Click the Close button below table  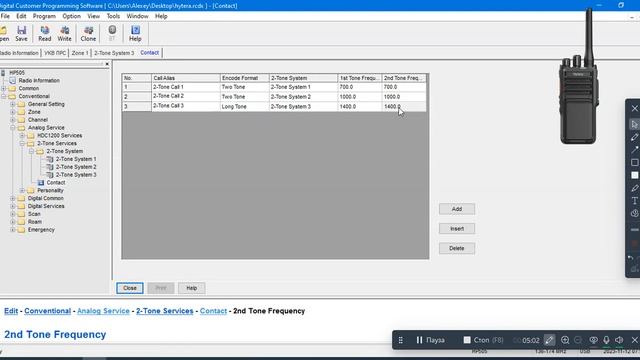point(130,288)
